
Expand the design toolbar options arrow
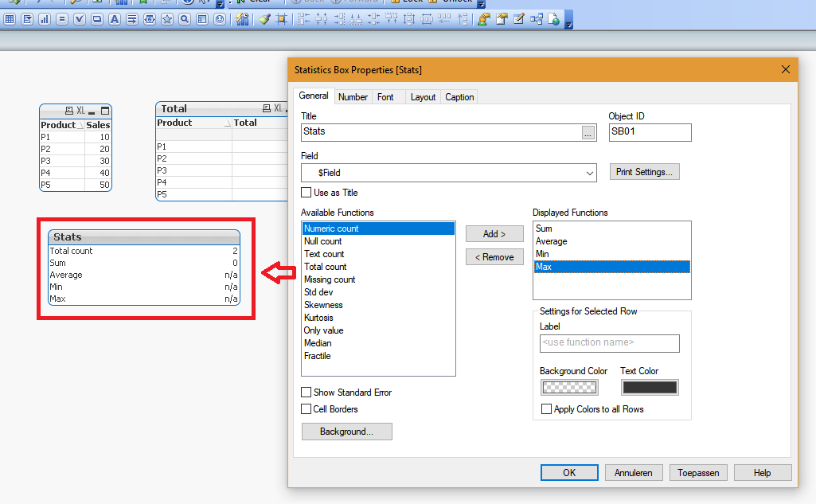[568, 25]
